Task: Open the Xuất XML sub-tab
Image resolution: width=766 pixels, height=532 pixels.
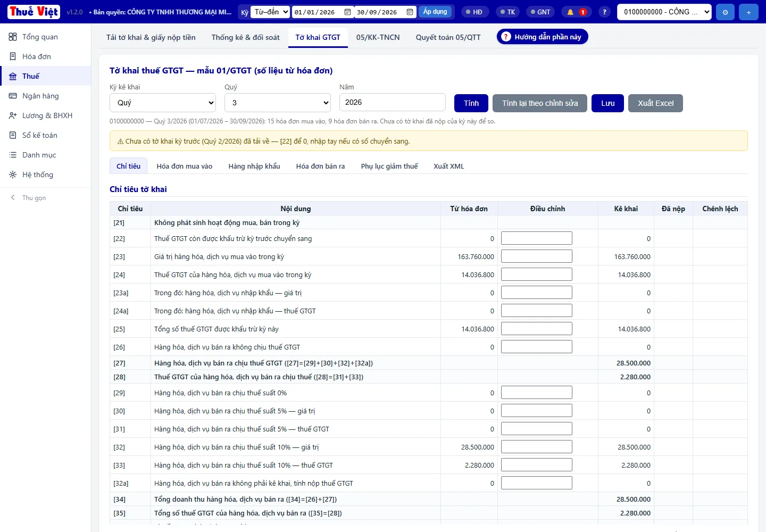Action: point(449,166)
